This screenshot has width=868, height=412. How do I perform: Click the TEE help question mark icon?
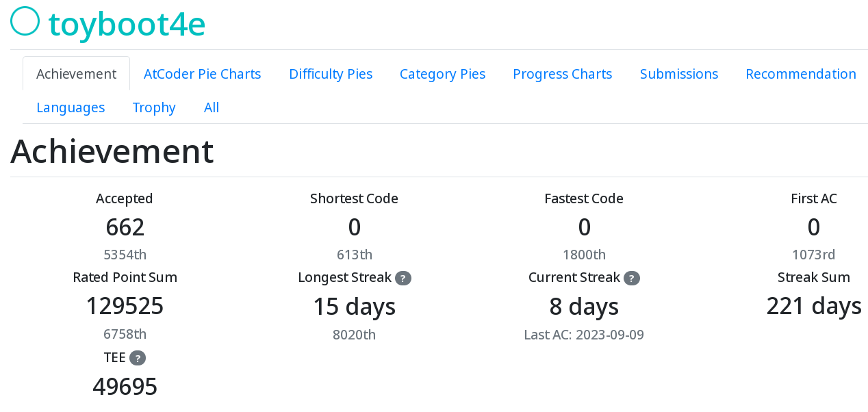tap(138, 358)
